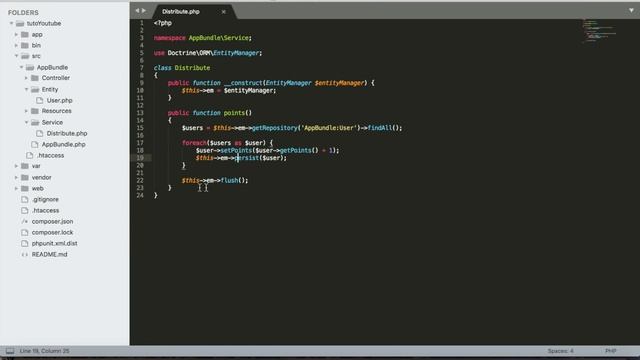Click the src folder icon
The image size is (640, 360).
[25, 56]
